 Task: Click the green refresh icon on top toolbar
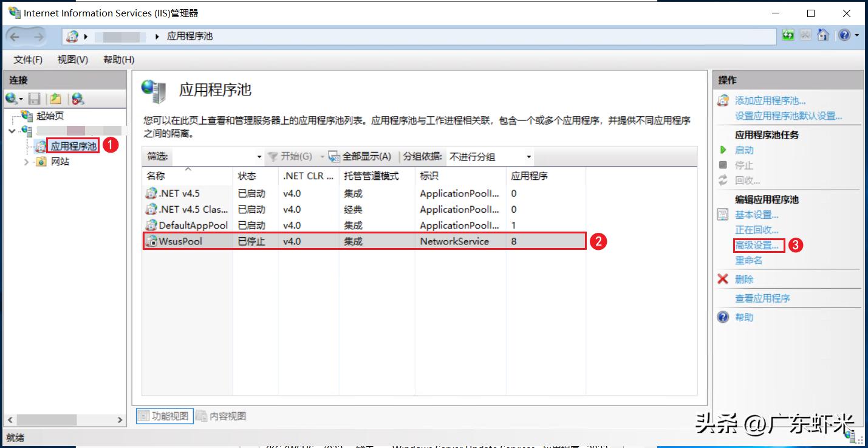coord(788,35)
